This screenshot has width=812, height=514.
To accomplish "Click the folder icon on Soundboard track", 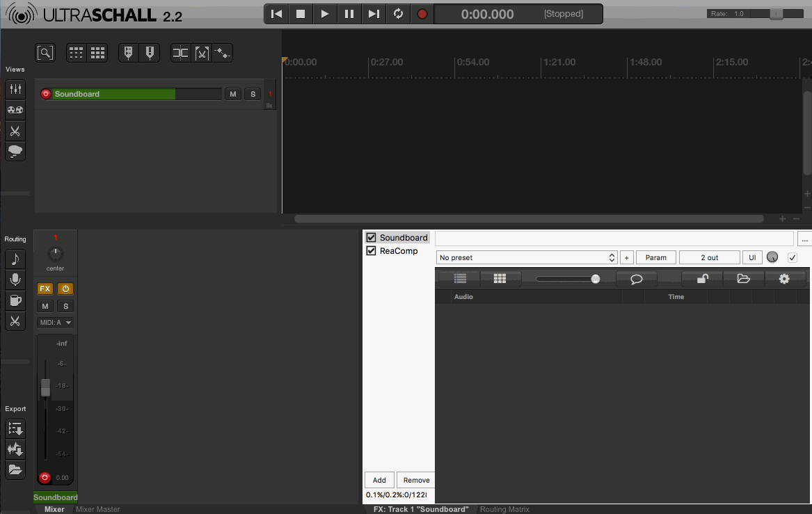I will pos(269,105).
